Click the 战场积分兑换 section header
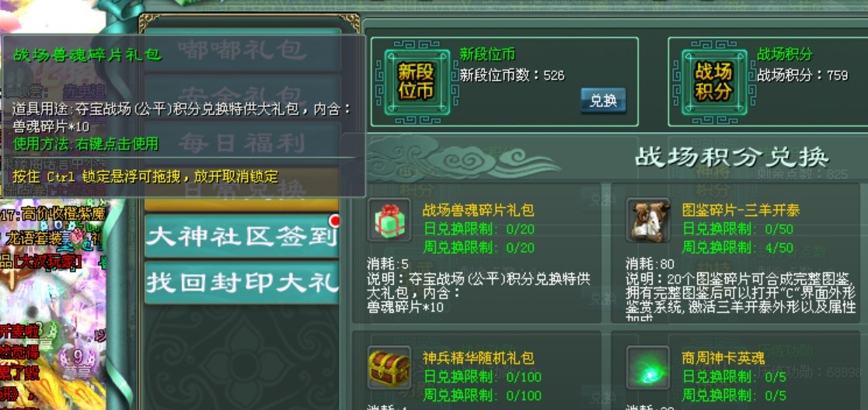The image size is (868, 410). pos(731,158)
